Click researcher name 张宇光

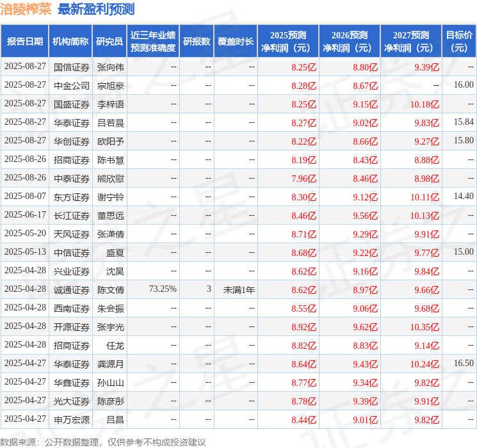[110, 327]
